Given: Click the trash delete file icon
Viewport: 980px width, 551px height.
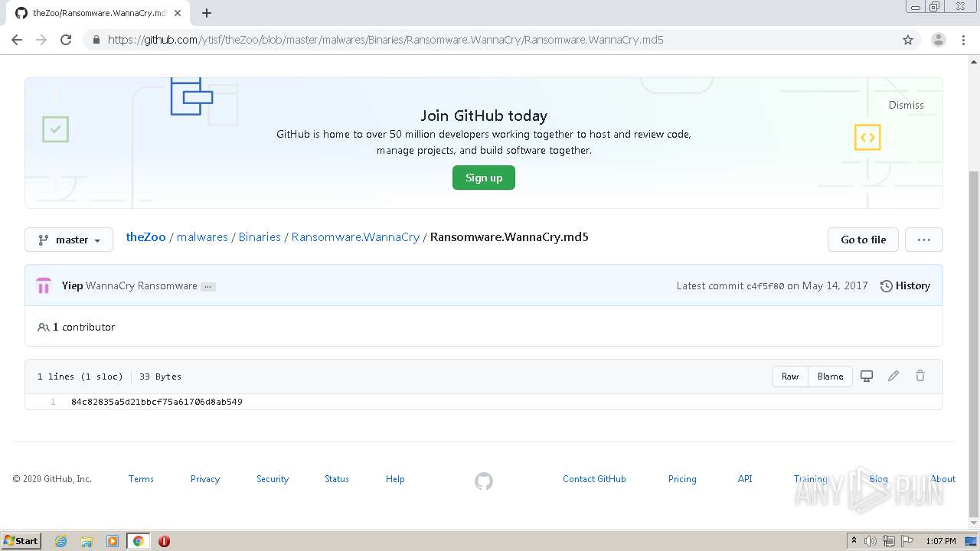Looking at the screenshot, I should (x=920, y=376).
